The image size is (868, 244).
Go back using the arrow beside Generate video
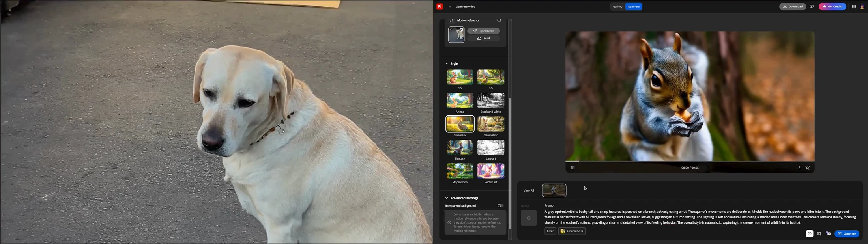(x=450, y=7)
